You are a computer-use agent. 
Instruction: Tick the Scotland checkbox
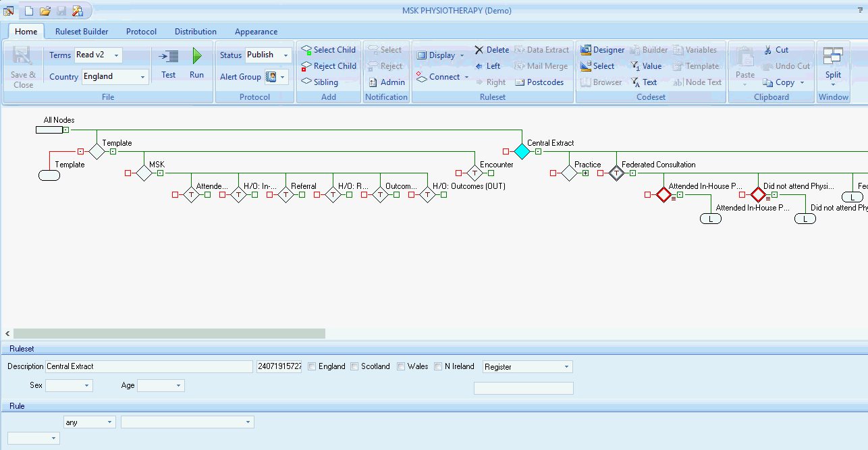354,366
